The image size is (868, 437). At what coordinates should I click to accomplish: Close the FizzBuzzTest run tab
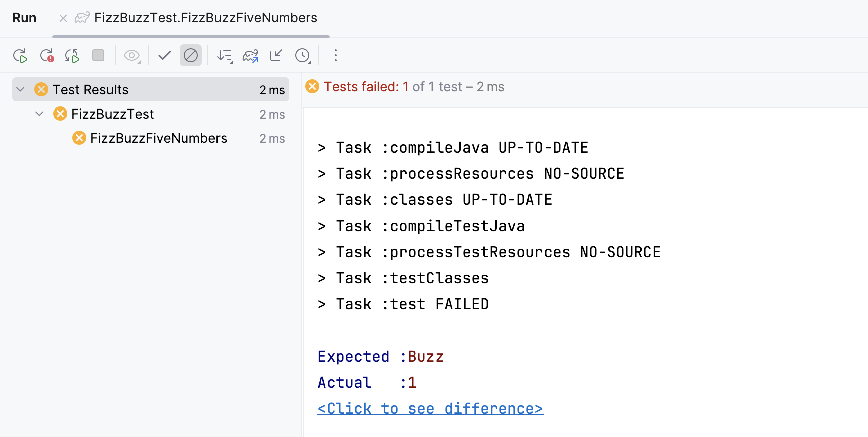(x=63, y=18)
